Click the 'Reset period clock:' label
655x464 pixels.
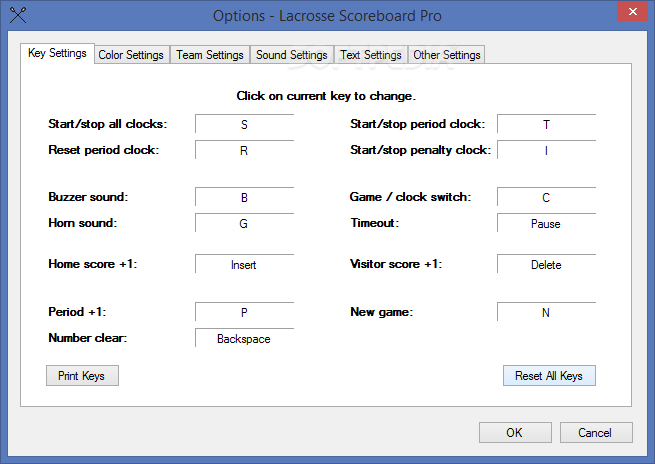pos(104,150)
